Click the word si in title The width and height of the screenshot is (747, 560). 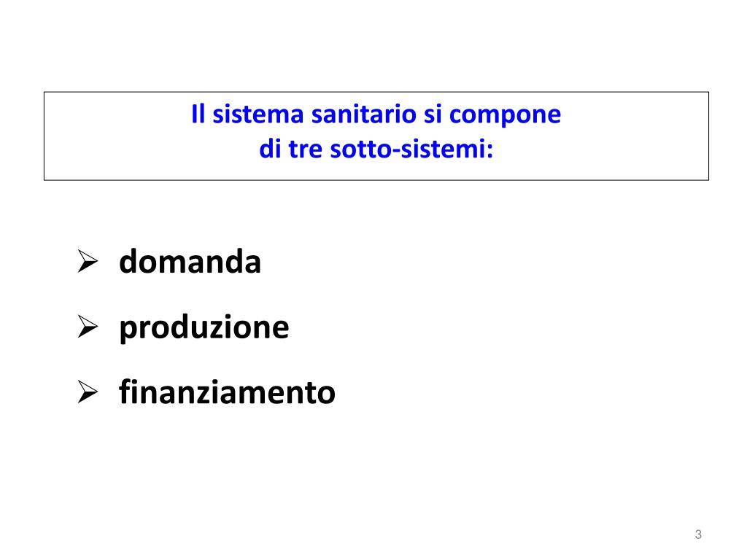pyautogui.click(x=433, y=114)
